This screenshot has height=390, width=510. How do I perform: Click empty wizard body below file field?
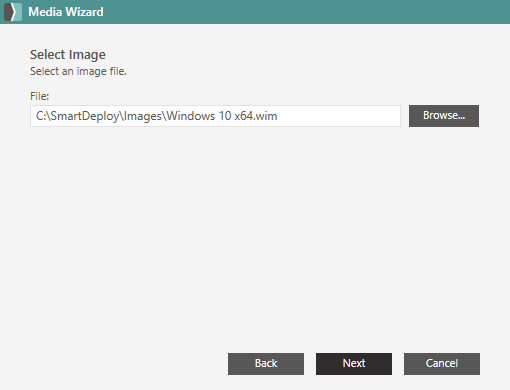[253, 233]
